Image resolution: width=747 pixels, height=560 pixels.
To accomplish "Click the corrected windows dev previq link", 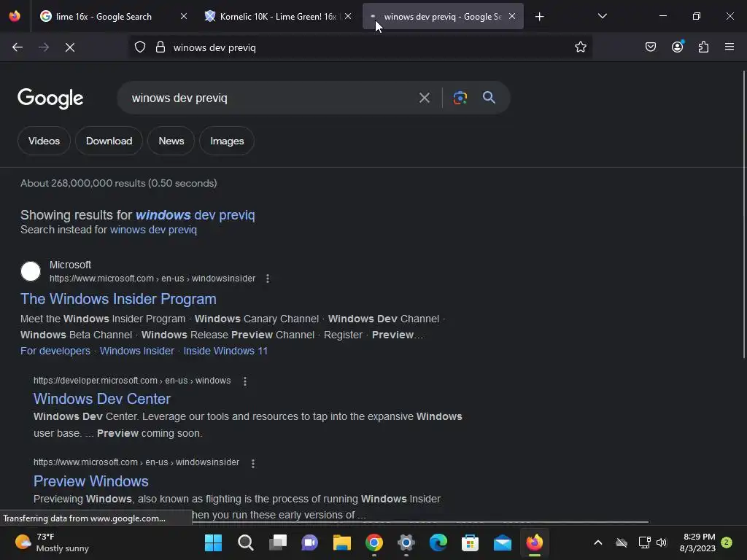I will pos(196,215).
